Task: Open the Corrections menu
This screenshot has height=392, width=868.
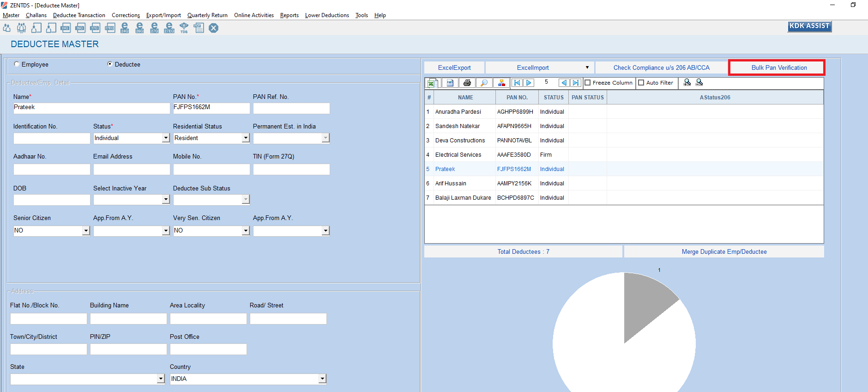Action: pyautogui.click(x=126, y=15)
